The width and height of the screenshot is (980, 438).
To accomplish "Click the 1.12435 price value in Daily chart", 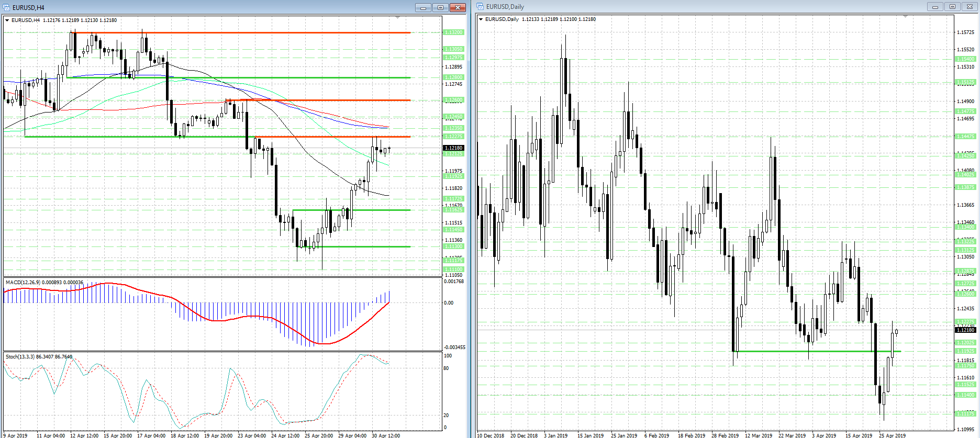I will tap(966, 309).
